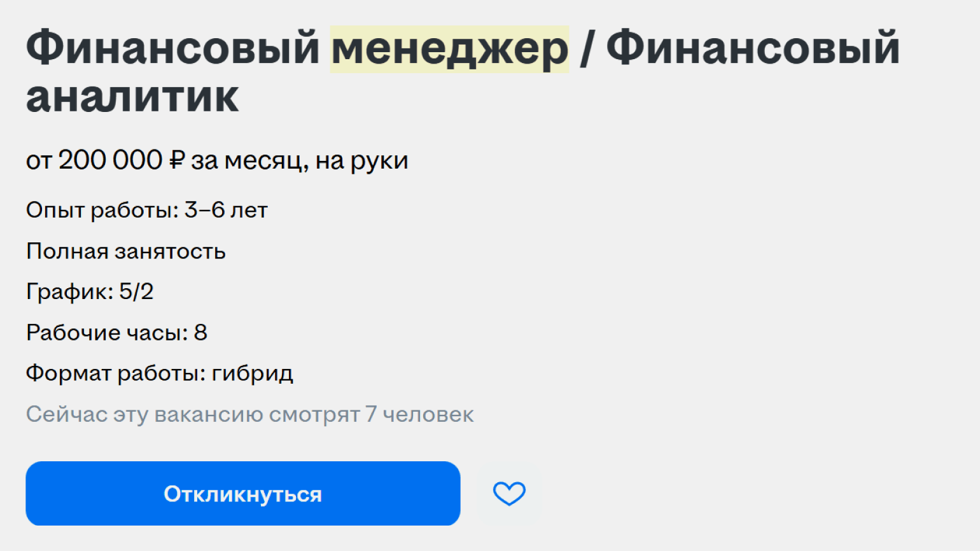Click the '7 человек' viewer count

click(419, 415)
